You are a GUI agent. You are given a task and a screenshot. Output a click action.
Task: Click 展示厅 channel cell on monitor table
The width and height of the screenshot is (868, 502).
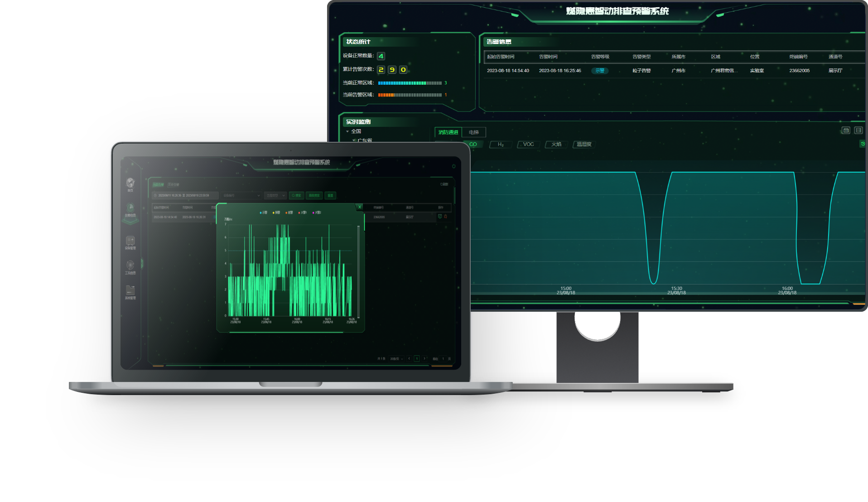pos(835,71)
